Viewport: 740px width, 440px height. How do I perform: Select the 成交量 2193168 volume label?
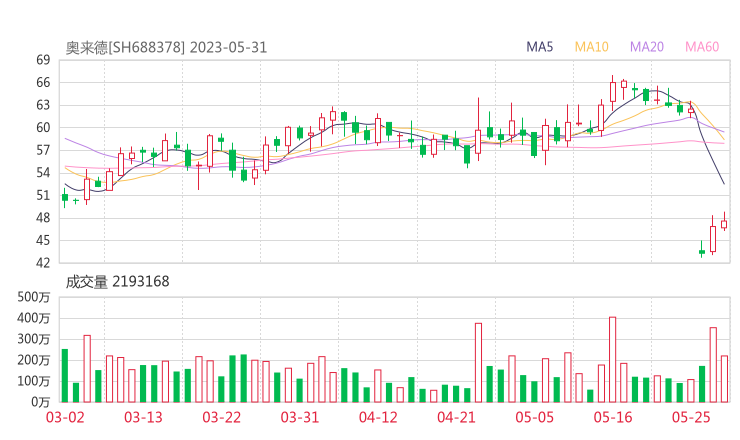117,282
